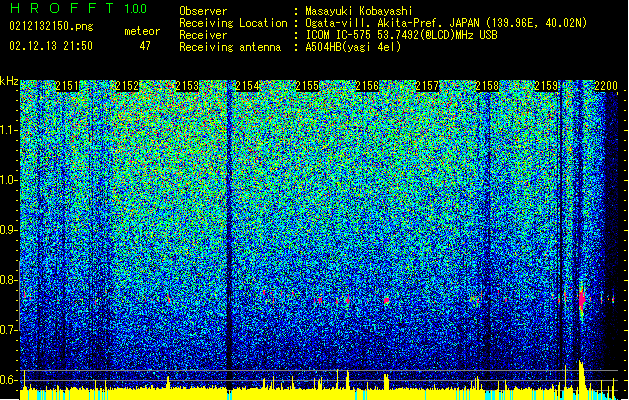Click the 2156 time marker
This screenshot has height=400, width=629.
[367, 86]
